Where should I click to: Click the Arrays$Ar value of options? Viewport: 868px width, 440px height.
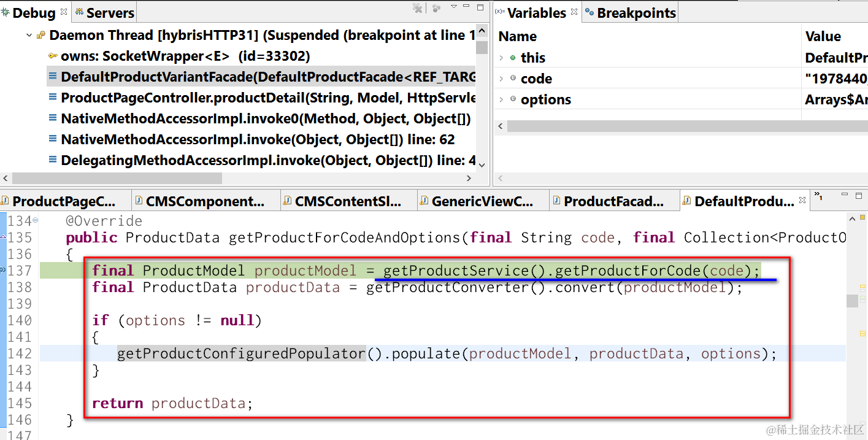click(x=836, y=99)
